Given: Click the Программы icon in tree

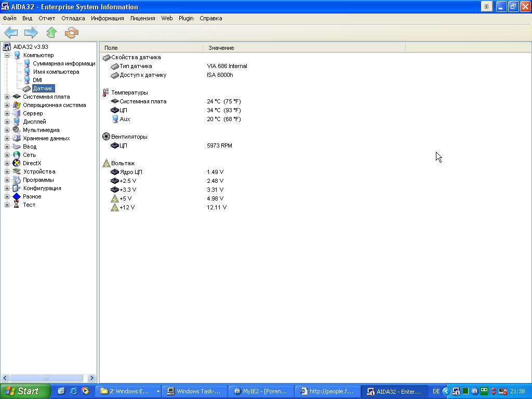Looking at the screenshot, I should click(x=16, y=180).
